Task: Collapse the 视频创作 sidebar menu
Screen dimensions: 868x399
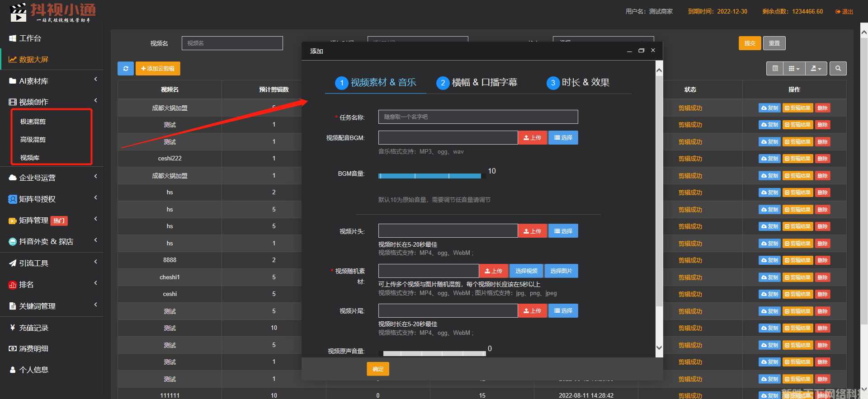Action: coord(52,102)
